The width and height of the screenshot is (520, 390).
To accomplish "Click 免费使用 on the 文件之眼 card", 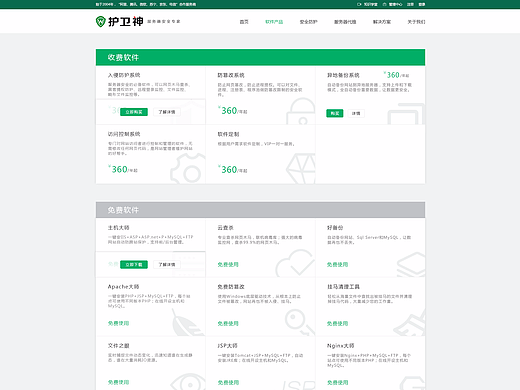I will [x=118, y=382].
